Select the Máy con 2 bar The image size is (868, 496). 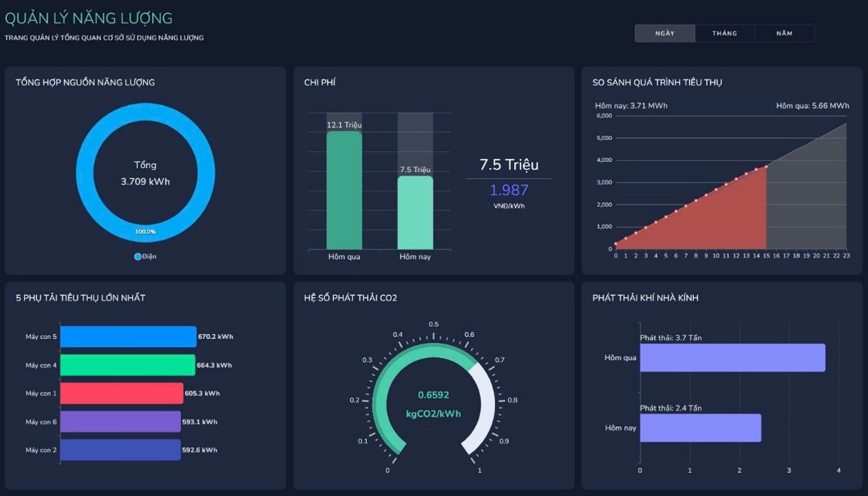point(120,450)
